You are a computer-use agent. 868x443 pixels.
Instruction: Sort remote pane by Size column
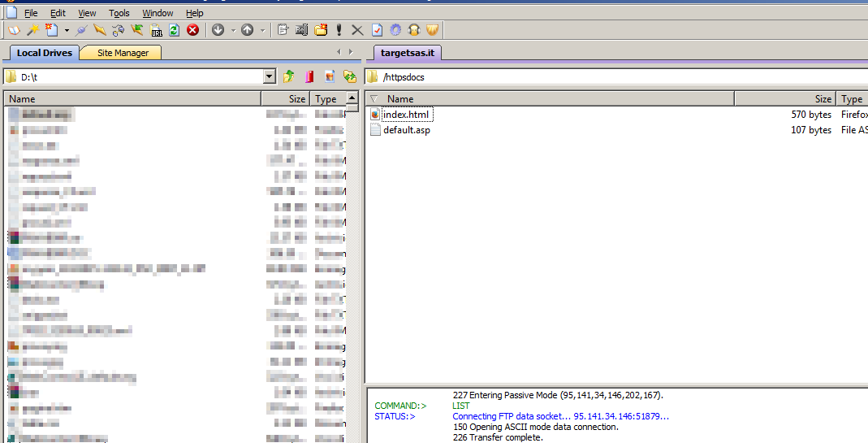(785, 98)
